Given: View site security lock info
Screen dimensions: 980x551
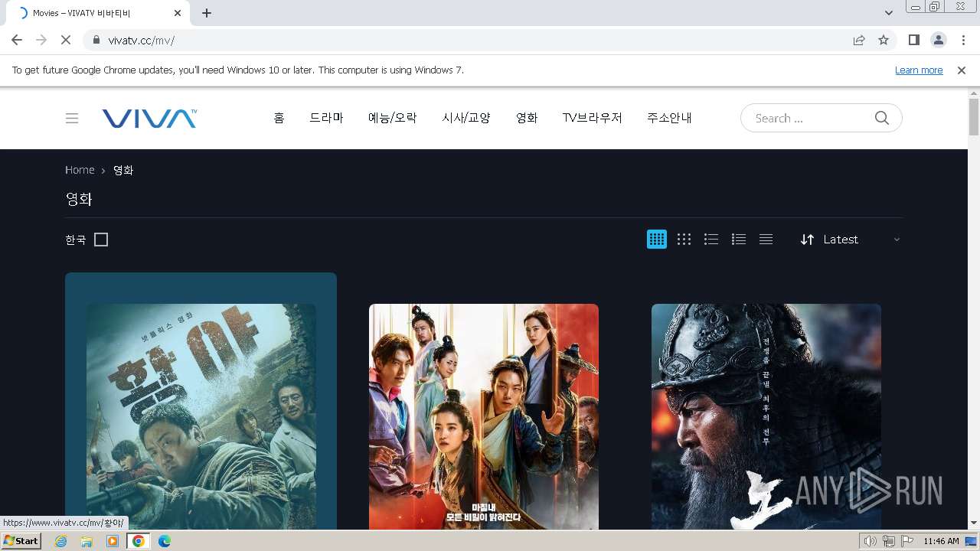Looking at the screenshot, I should pos(96,40).
